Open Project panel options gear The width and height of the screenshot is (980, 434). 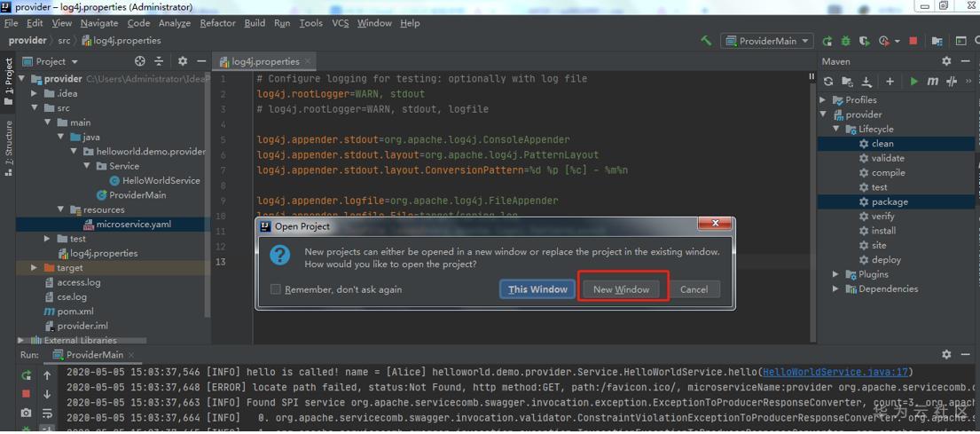tap(183, 61)
